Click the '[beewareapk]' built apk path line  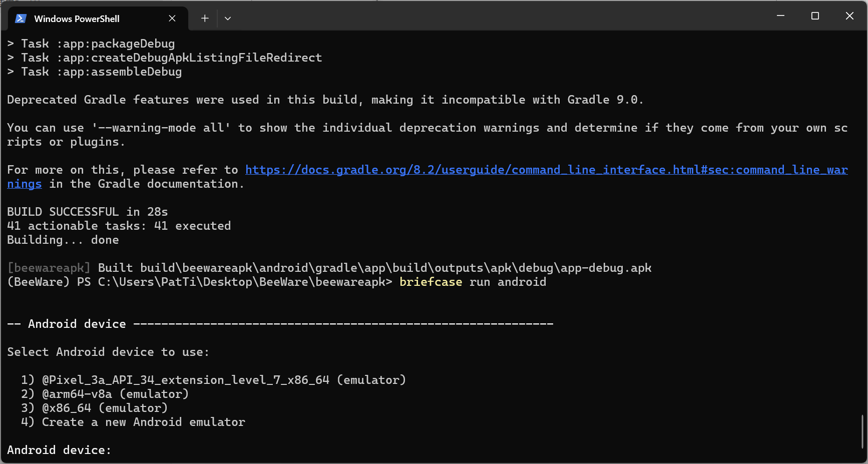(x=329, y=268)
